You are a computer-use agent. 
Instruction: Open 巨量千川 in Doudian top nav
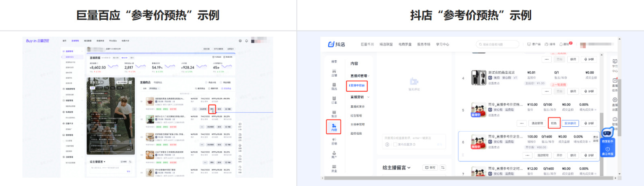[367, 44]
